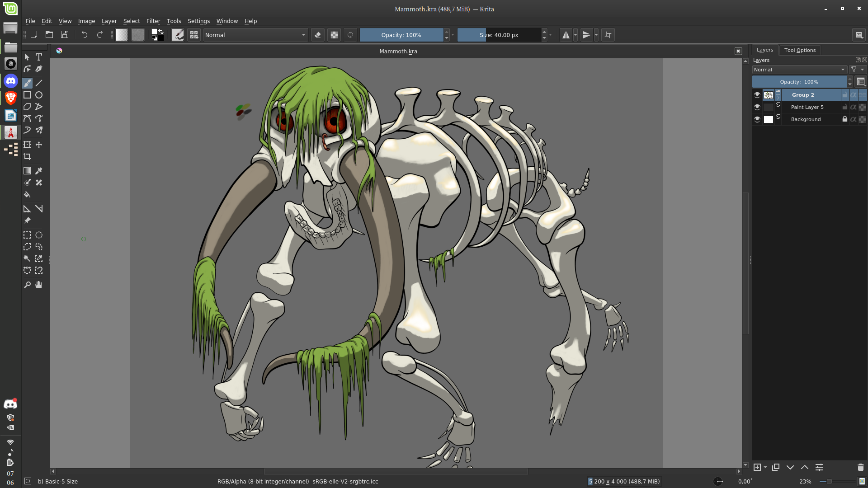Close the Mammoth.kra document tab
The height and width of the screenshot is (488, 868).
click(x=738, y=51)
